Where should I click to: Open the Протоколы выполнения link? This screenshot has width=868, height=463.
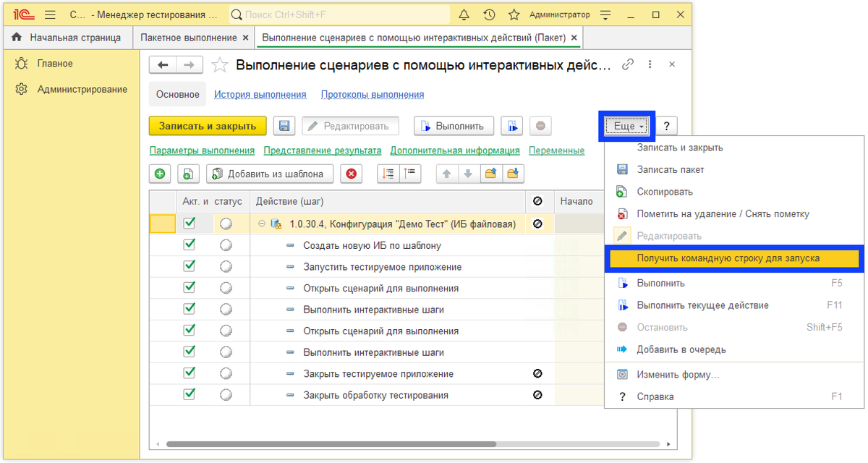pyautogui.click(x=373, y=95)
